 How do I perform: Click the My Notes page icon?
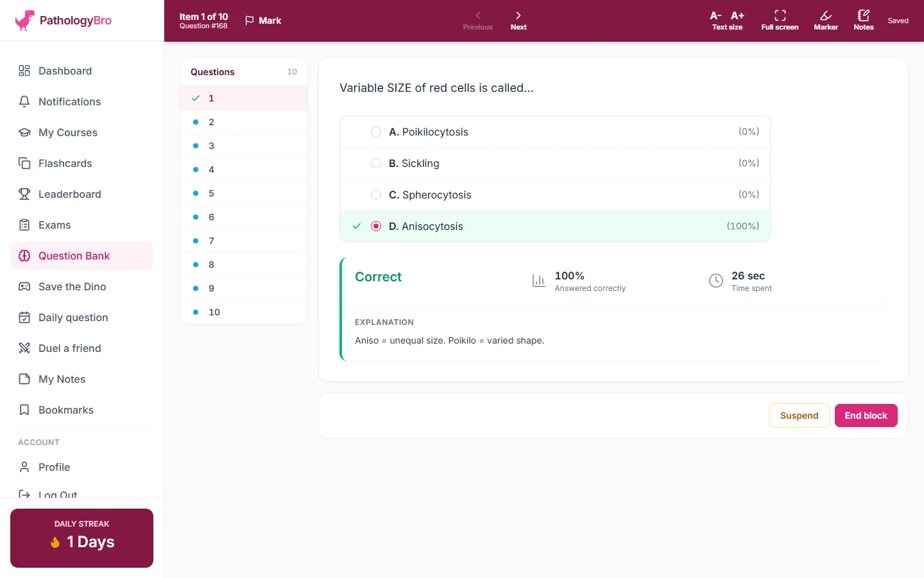pos(24,379)
